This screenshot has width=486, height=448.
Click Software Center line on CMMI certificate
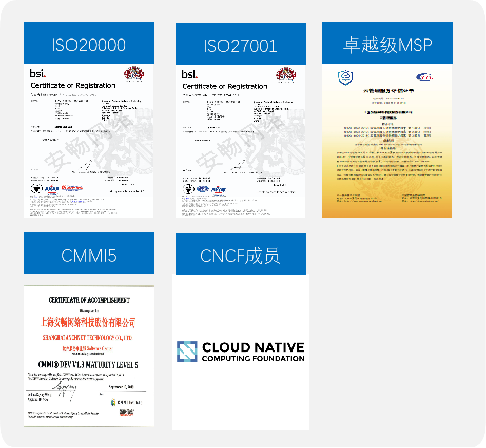tap(88, 348)
